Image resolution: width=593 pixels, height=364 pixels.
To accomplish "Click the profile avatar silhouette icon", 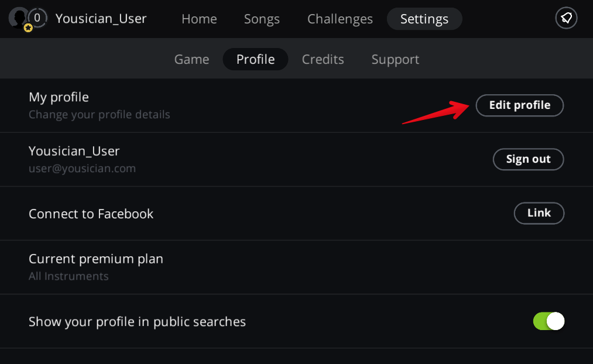I will point(18,17).
